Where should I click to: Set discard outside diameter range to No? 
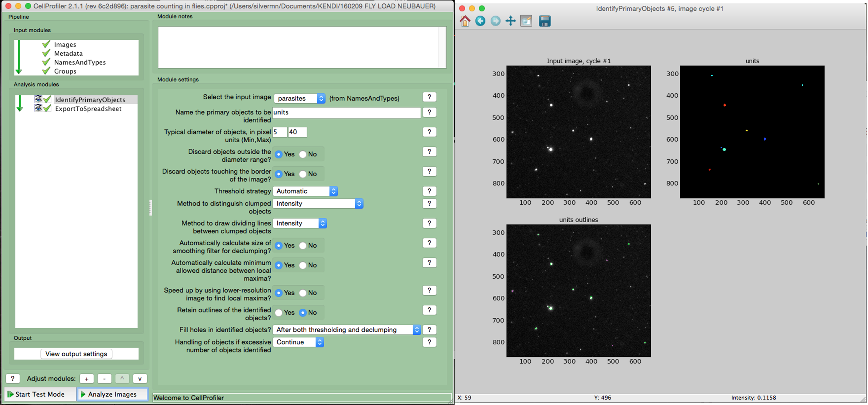[303, 154]
